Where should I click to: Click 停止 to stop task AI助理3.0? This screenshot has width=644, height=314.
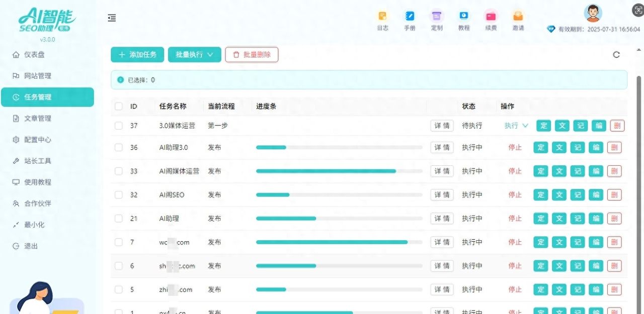coord(515,147)
